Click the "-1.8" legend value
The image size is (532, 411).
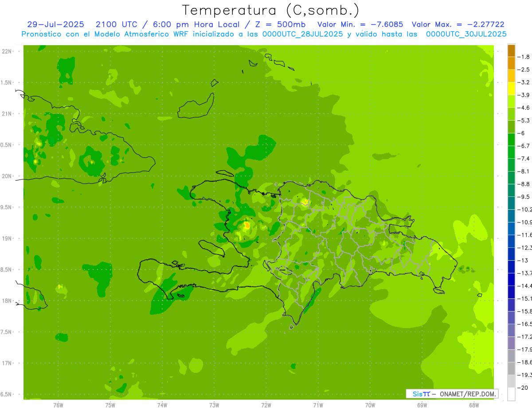point(524,57)
